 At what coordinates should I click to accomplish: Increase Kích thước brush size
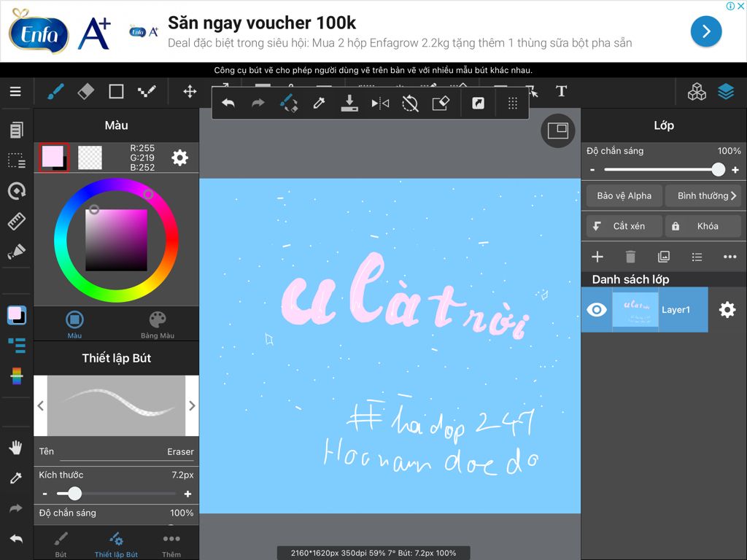187,494
